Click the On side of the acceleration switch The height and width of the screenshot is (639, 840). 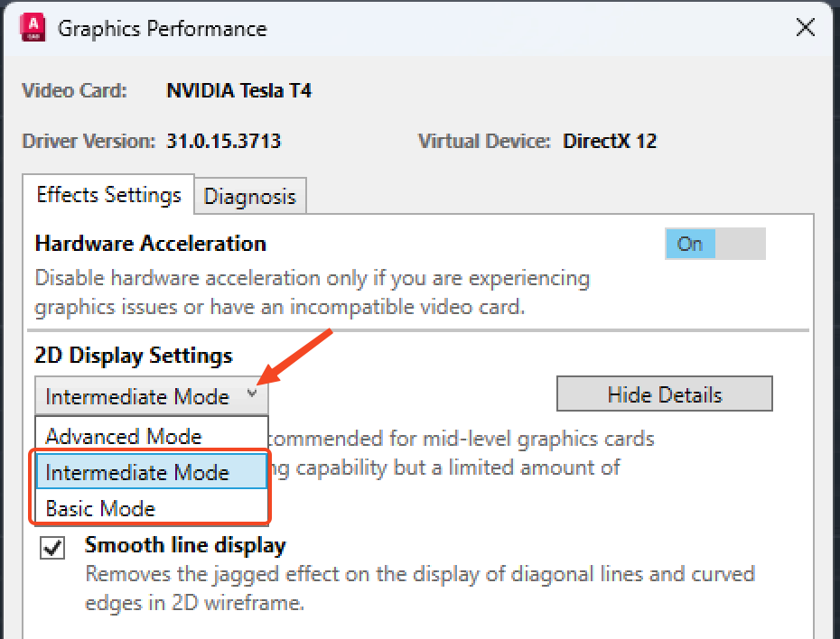[690, 244]
